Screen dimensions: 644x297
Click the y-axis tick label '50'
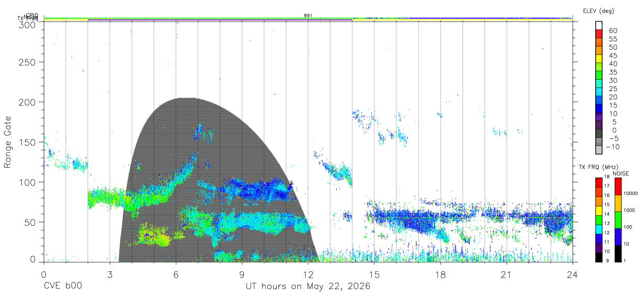30,222
